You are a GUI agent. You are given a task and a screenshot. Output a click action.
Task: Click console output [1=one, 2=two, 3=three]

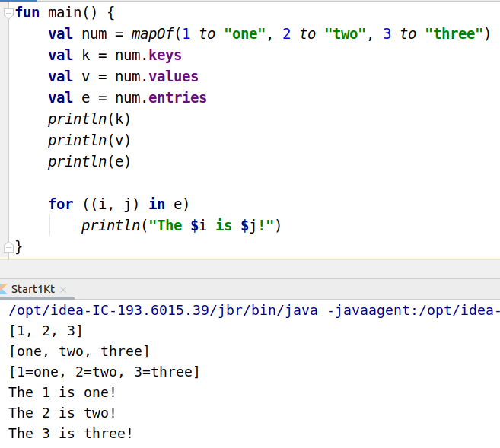pos(104,372)
